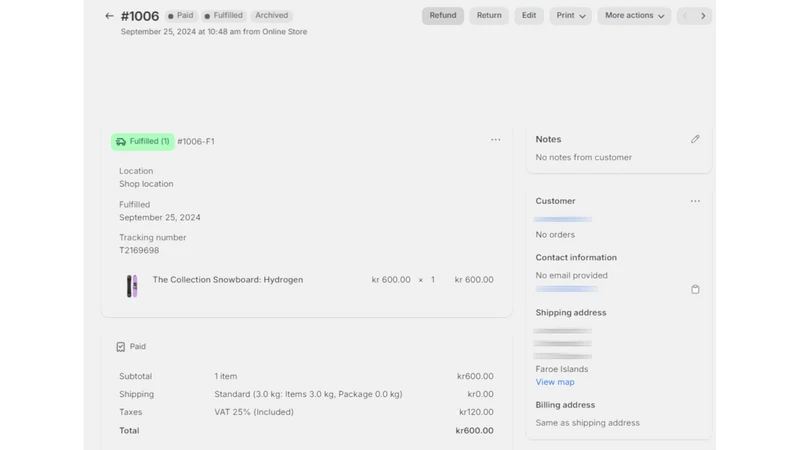This screenshot has width=800, height=450.
Task: Click No notes from customer text
Action: click(x=584, y=158)
